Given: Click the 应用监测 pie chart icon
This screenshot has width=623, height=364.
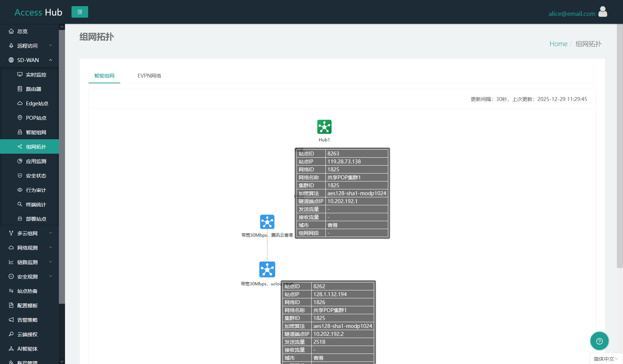Looking at the screenshot, I should click(20, 161).
